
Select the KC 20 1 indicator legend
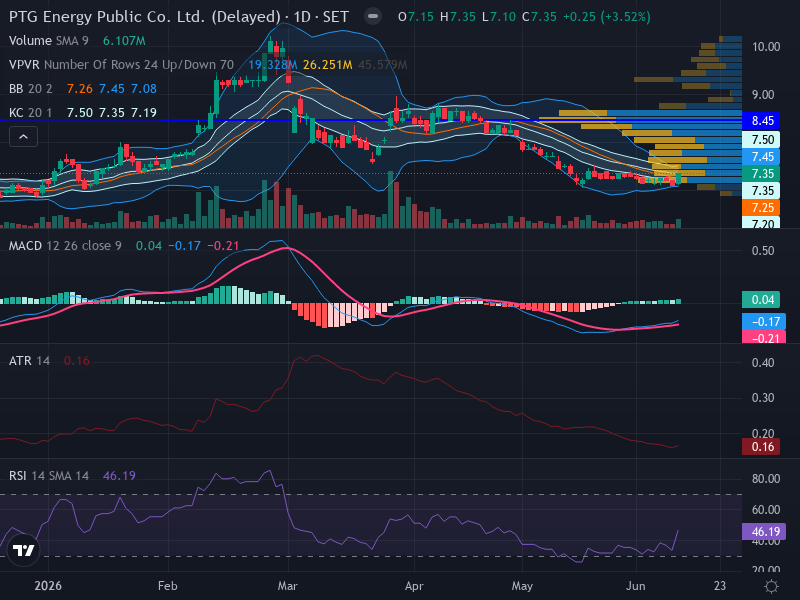pyautogui.click(x=30, y=112)
